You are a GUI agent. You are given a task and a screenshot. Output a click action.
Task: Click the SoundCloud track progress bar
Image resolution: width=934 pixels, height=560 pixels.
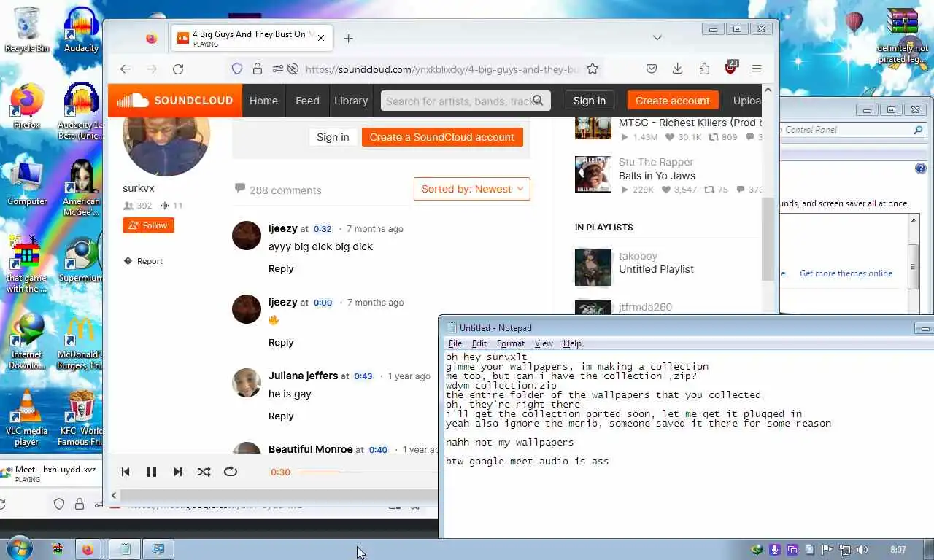367,472
